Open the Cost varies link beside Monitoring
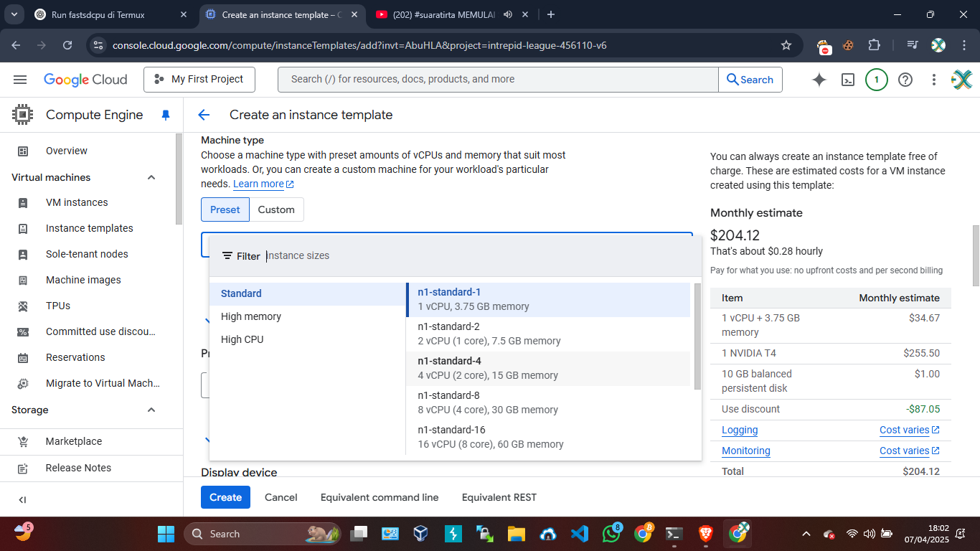Screen dimensions: 980x551 910,451
